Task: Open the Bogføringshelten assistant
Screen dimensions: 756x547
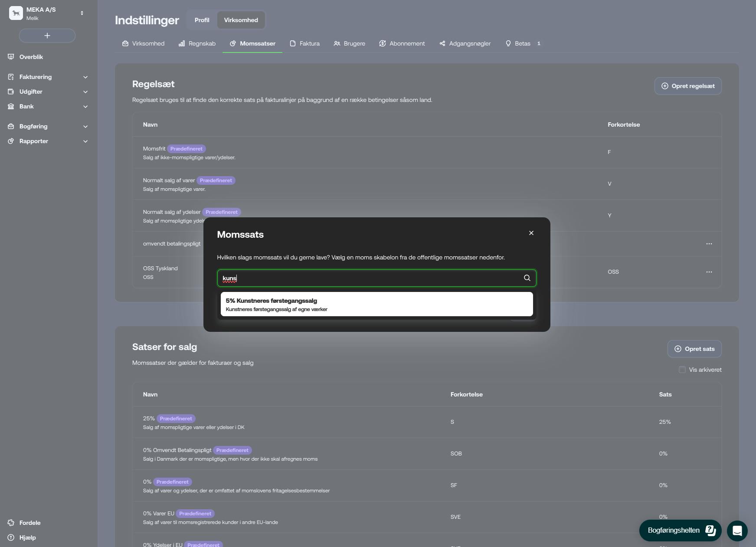Action: (x=680, y=530)
